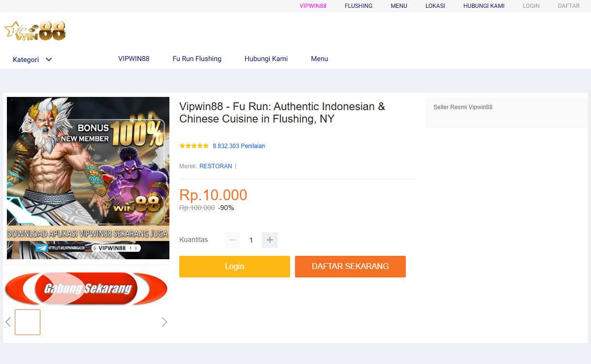Select the highlighted product thumbnail

coord(28,322)
